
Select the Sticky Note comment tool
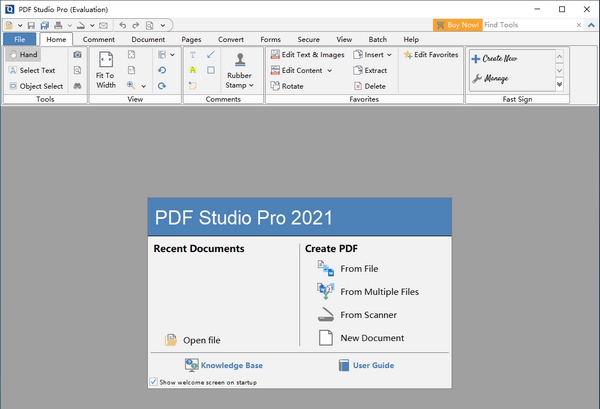click(193, 86)
